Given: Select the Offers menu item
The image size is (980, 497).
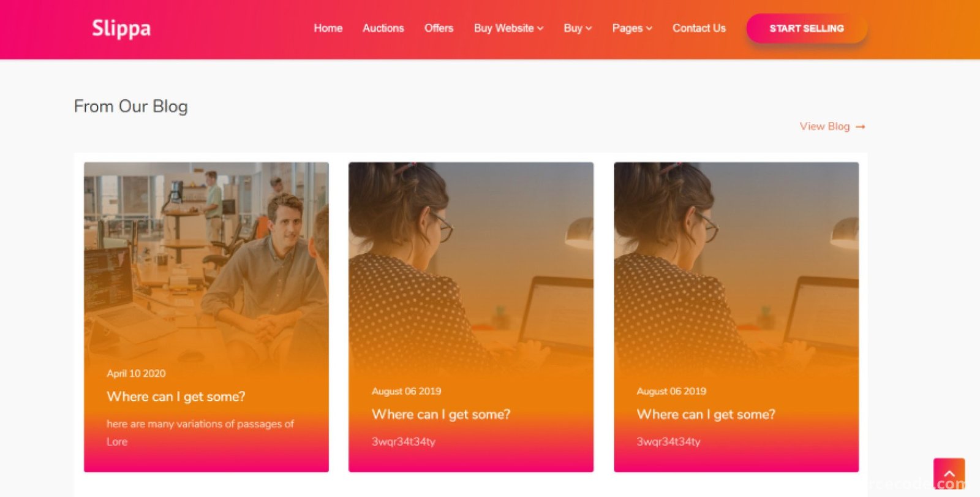Looking at the screenshot, I should click(x=439, y=28).
